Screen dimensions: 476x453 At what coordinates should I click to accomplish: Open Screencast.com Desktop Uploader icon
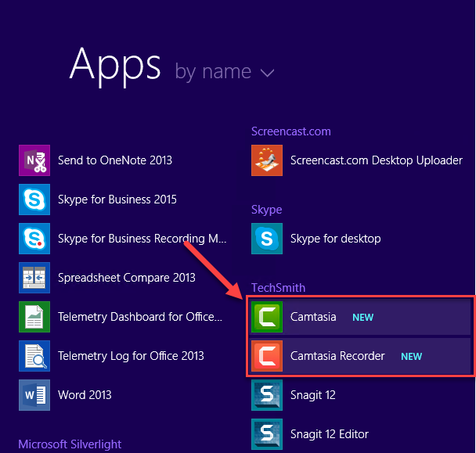[x=267, y=160]
